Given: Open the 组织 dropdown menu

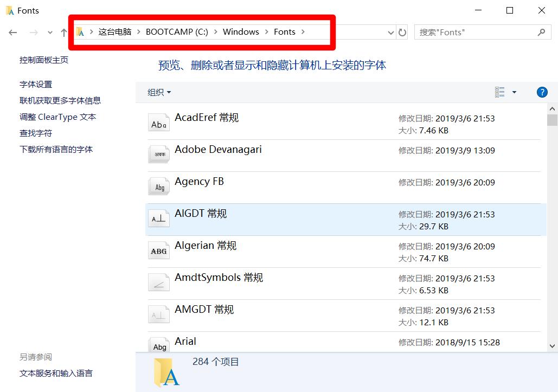Looking at the screenshot, I should pos(159,92).
